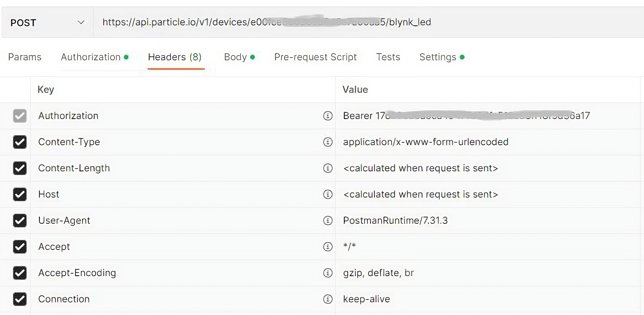Viewport: 644px width, 315px height.
Task: Click the info icon beside the Authorization header
Action: (x=328, y=116)
